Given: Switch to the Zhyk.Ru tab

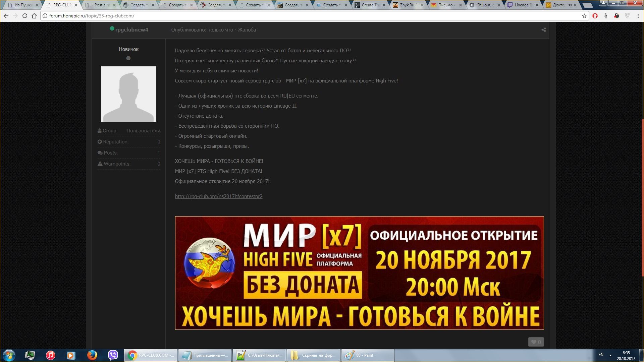Looking at the screenshot, I should pos(407,5).
